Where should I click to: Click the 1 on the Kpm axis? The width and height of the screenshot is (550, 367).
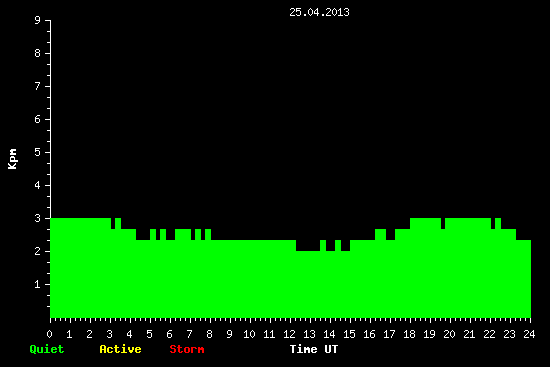coord(38,284)
